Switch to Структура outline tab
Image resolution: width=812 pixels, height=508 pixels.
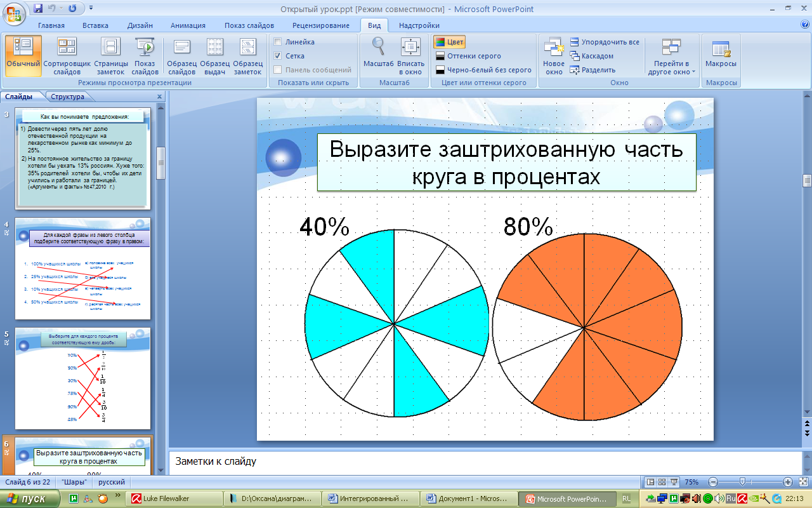pos(68,97)
